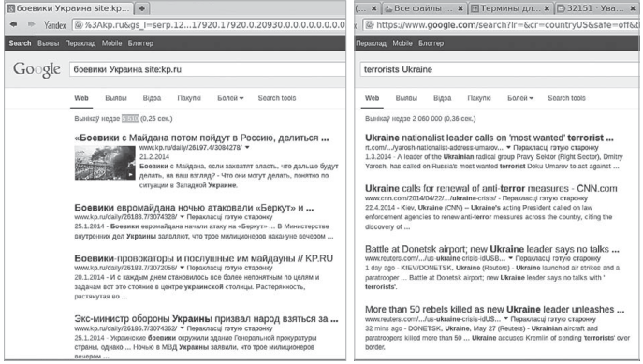
Task: Expand the 'Болей' dropdown in right results
Action: point(520,98)
